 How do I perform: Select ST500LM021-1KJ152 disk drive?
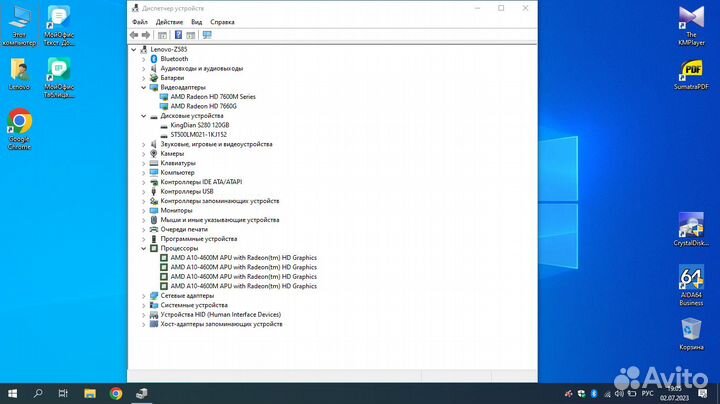tap(198, 135)
